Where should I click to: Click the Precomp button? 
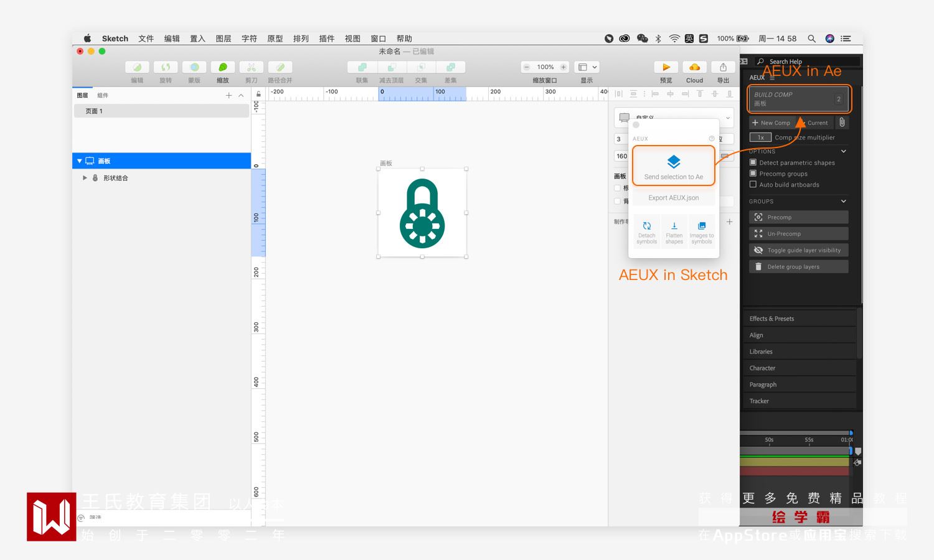click(x=799, y=217)
